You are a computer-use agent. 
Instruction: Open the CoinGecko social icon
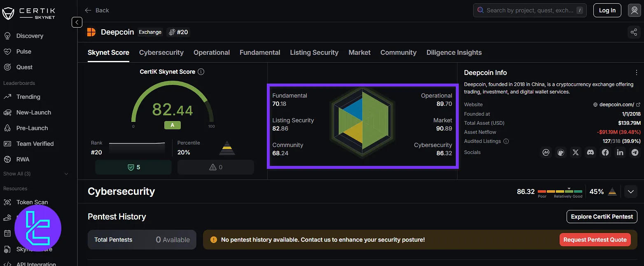pyautogui.click(x=560, y=152)
